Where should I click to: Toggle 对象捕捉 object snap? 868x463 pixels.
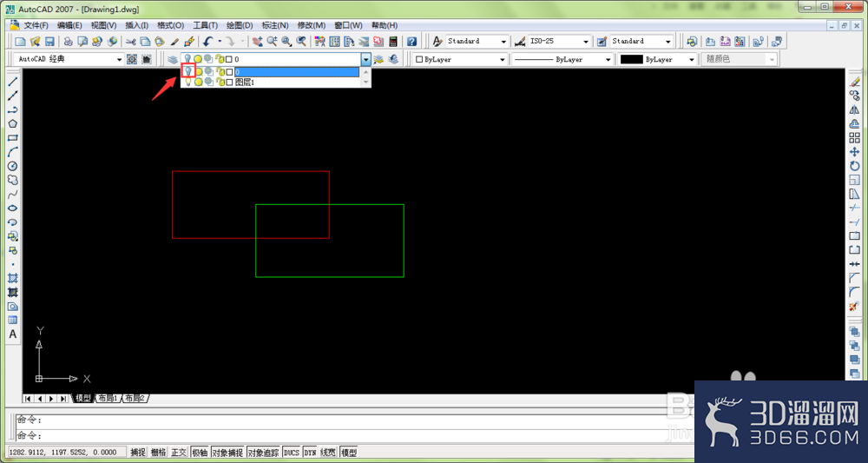(x=227, y=453)
